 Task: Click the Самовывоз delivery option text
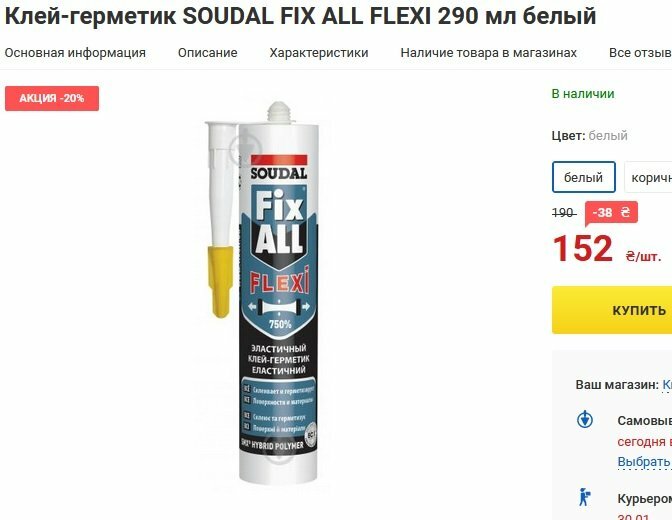645,421
